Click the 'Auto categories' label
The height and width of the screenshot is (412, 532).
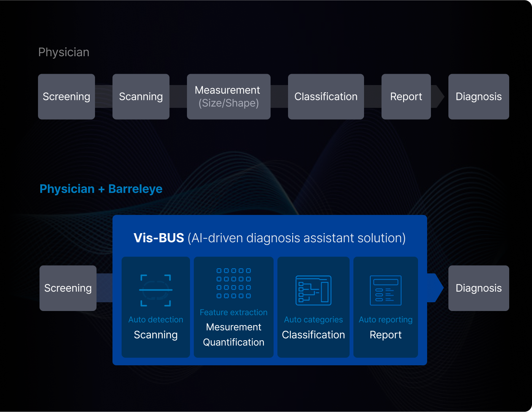click(x=313, y=320)
